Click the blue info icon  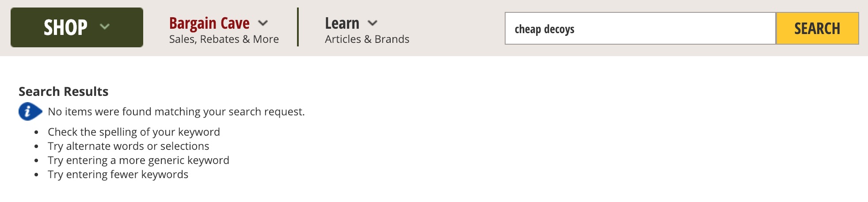29,111
